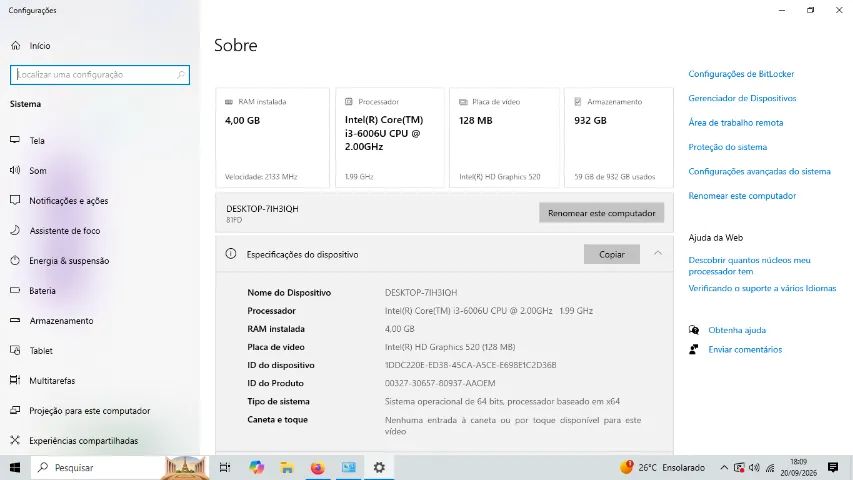Screen dimensions: 853x480
Task: Open Task View on taskbar
Action: click(225, 467)
